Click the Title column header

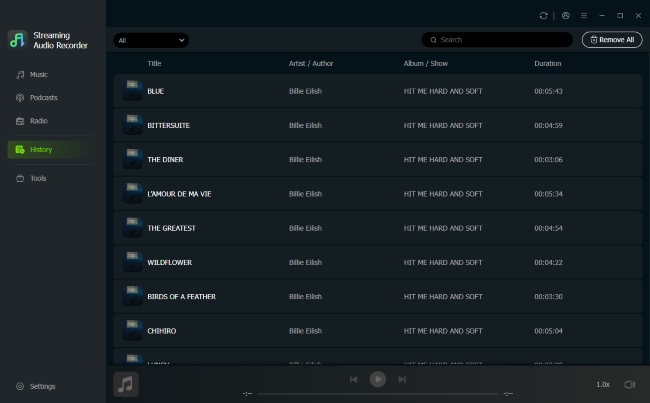tap(154, 63)
